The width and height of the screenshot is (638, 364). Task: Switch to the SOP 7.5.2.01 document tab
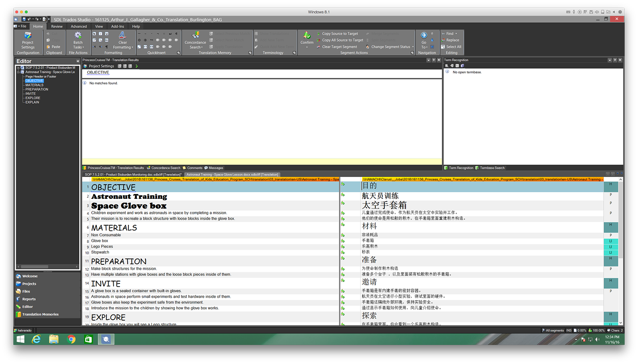pos(133,175)
